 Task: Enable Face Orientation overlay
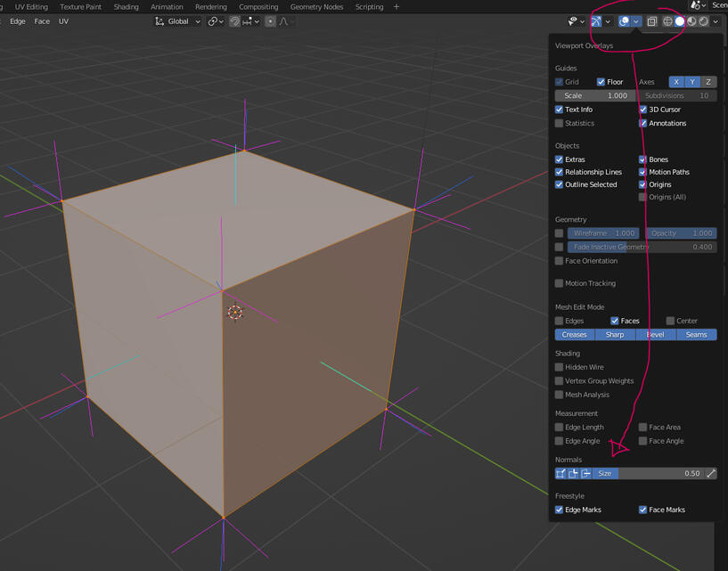(560, 261)
